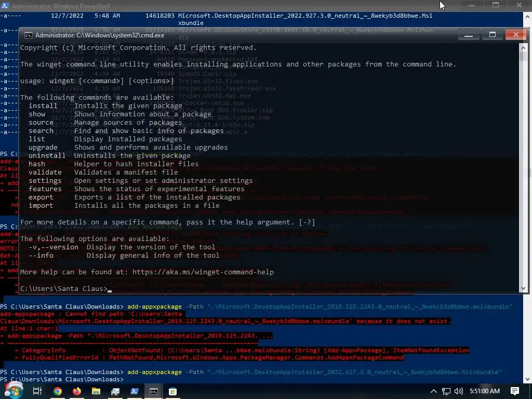This screenshot has width=532, height=399.
Task: Click cmd.exe scrollbar up arrow
Action: (523, 47)
